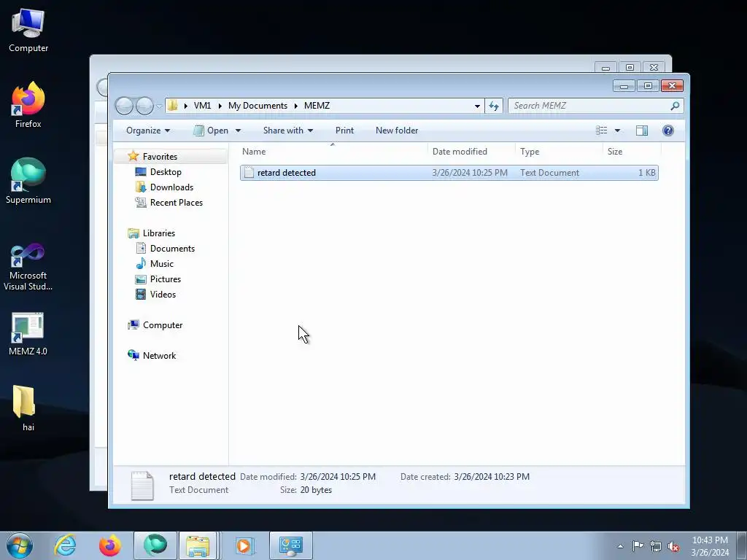
Task: Click the Show desktop strip
Action: [x=742, y=545]
